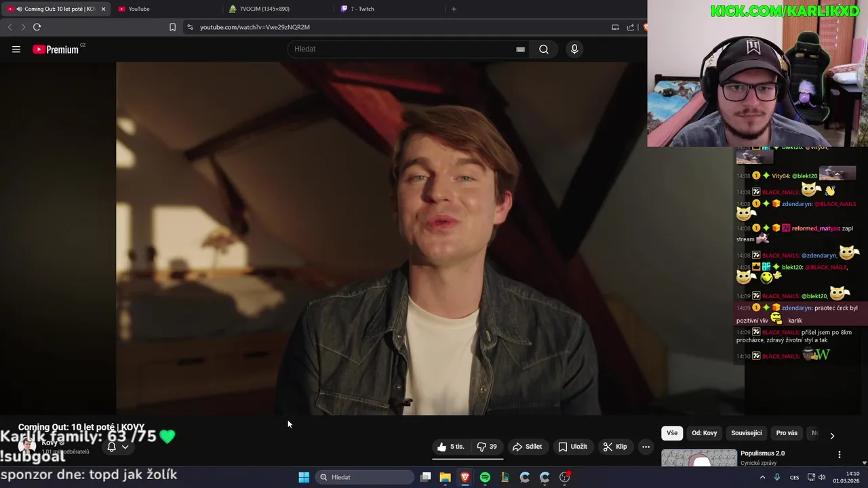Open the three-dot menu for Populismus 2.0

(840, 454)
